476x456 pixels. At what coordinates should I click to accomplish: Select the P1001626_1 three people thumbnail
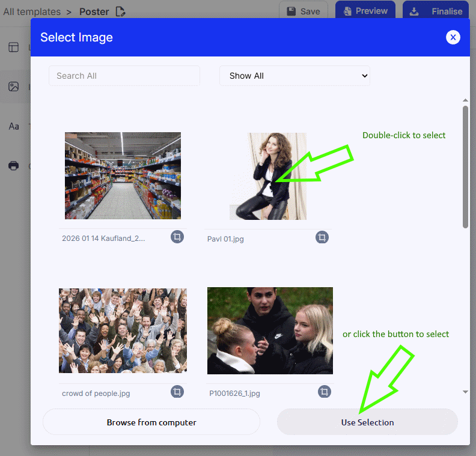tap(270, 330)
